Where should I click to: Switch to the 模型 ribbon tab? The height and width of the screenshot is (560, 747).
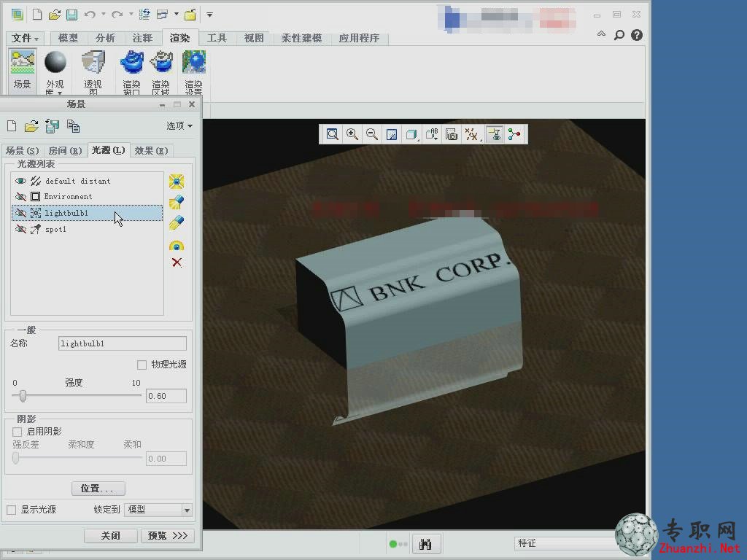tap(68, 38)
